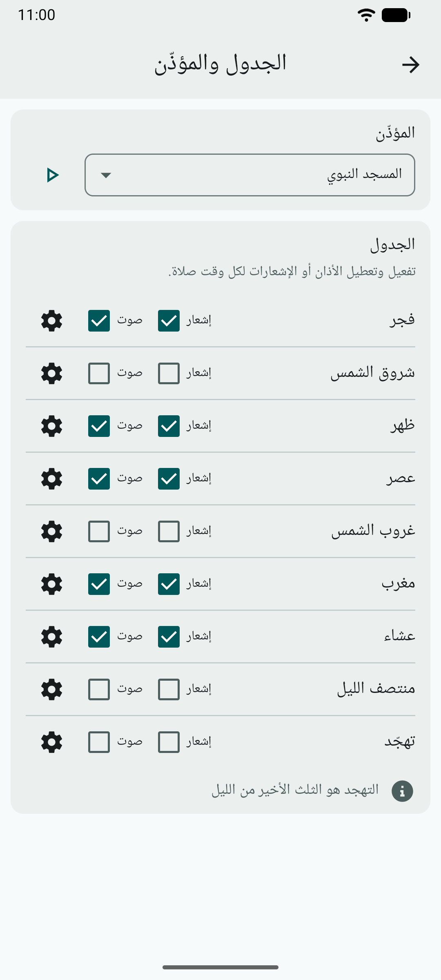Open settings gear for ظهر row
441x980 pixels.
(x=52, y=426)
